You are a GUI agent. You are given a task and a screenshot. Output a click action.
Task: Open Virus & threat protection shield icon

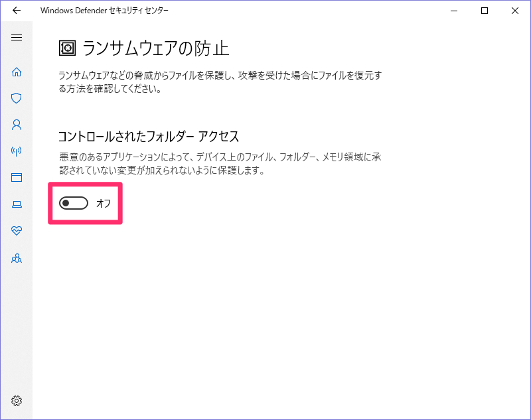(x=16, y=98)
